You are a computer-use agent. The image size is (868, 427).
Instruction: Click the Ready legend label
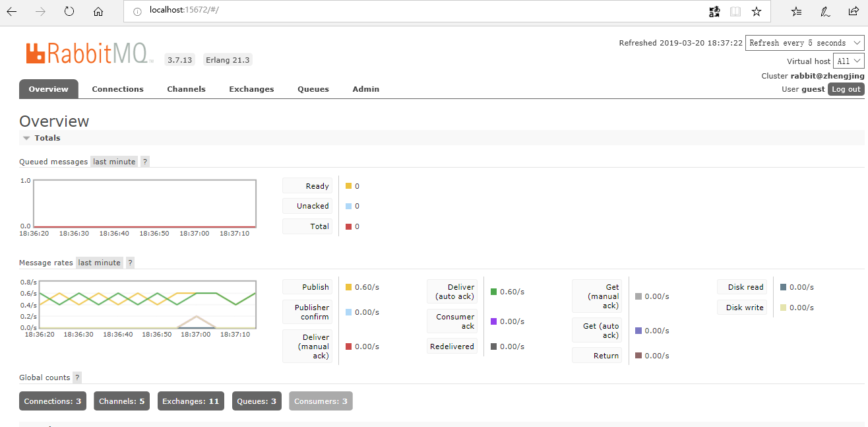tap(307, 186)
